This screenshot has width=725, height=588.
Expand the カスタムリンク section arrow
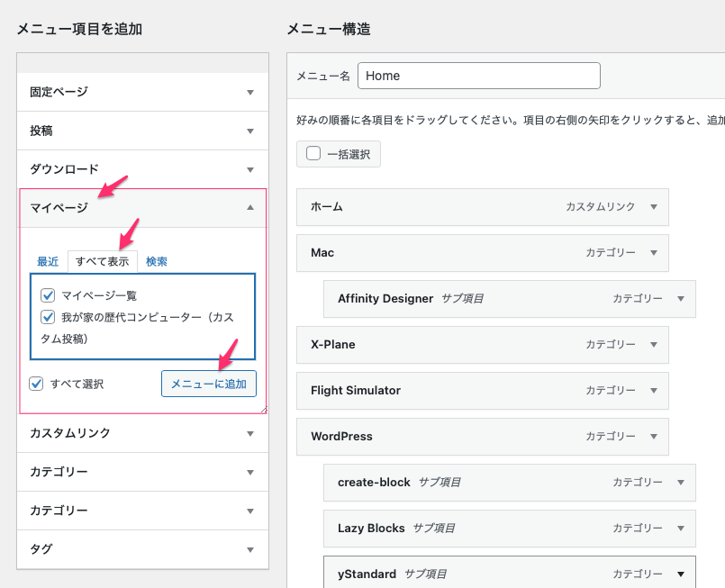point(250,433)
